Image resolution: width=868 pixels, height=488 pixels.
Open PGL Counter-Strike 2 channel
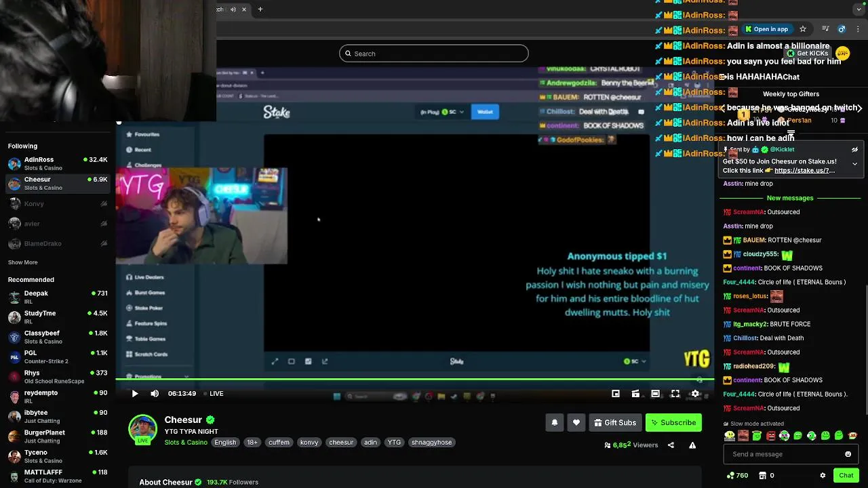[58, 357]
